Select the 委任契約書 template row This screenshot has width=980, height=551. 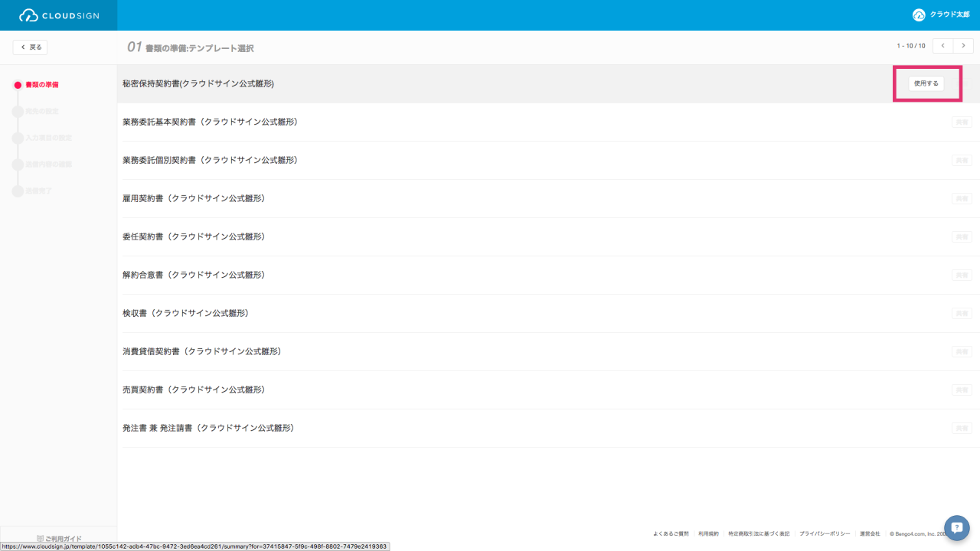(548, 236)
